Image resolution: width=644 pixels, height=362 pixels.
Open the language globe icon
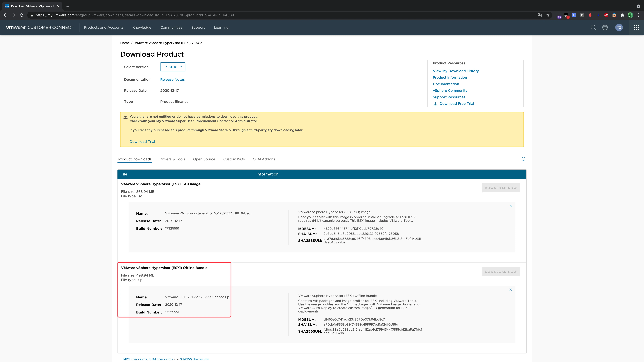point(605,28)
